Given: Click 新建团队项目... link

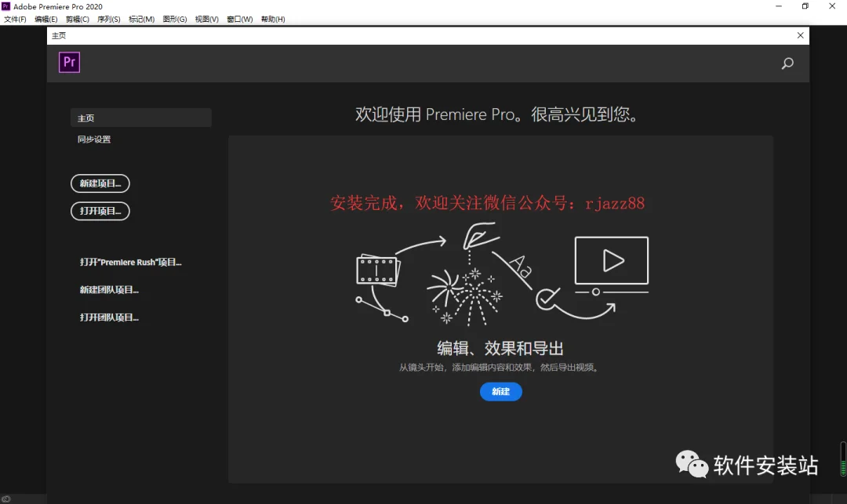Looking at the screenshot, I should click(x=109, y=290).
